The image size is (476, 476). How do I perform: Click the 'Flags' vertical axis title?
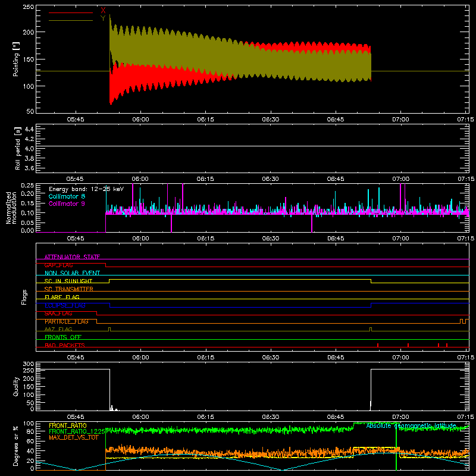(24, 297)
